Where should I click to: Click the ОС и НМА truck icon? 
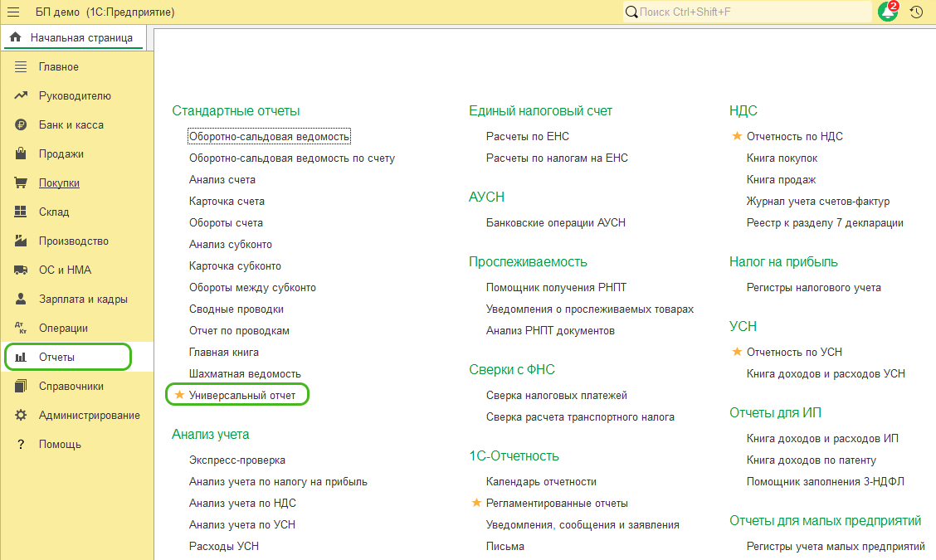click(21, 270)
